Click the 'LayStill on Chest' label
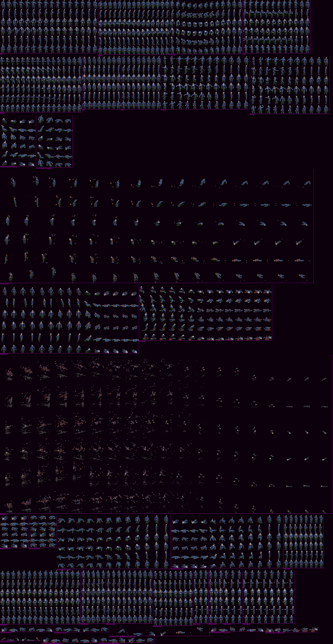This screenshot has height=644, width=333. [61, 633]
